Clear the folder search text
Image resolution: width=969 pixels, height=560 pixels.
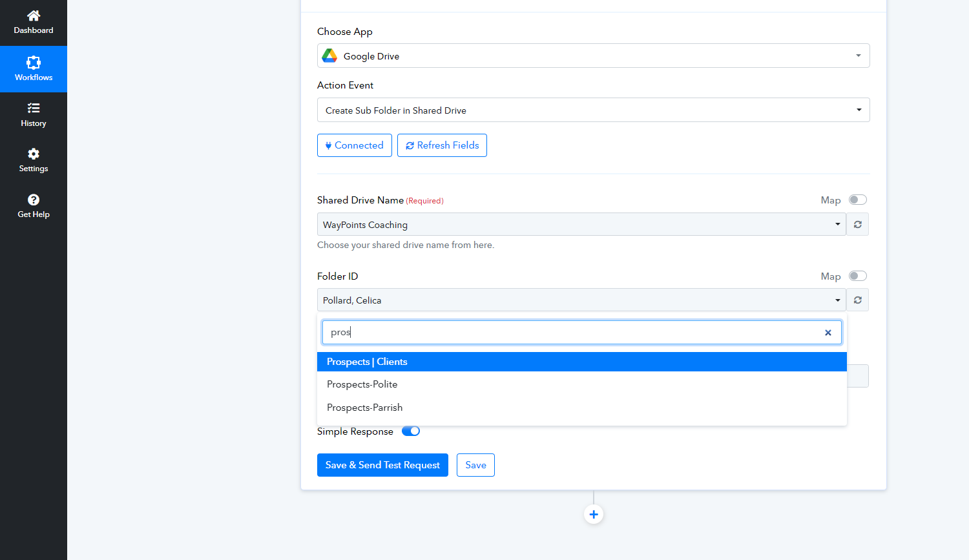pos(828,333)
